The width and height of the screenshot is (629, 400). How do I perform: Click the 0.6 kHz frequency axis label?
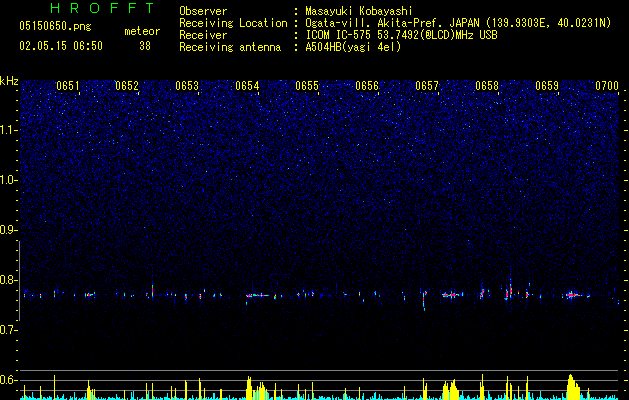point(9,380)
